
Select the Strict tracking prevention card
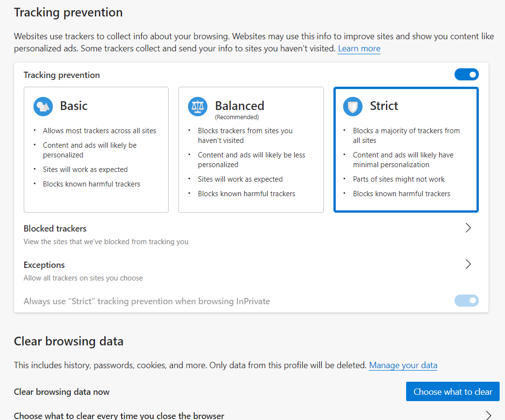click(406, 150)
